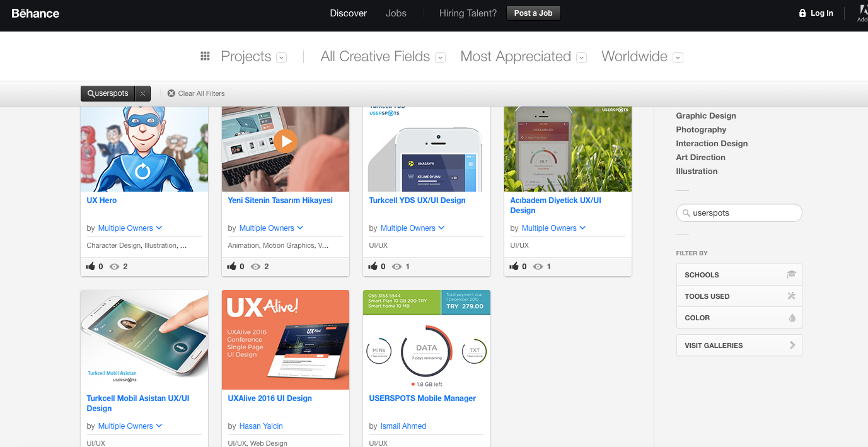Click the eye icon under Yeni Sitenin Tasarım Hikayesi

(256, 267)
